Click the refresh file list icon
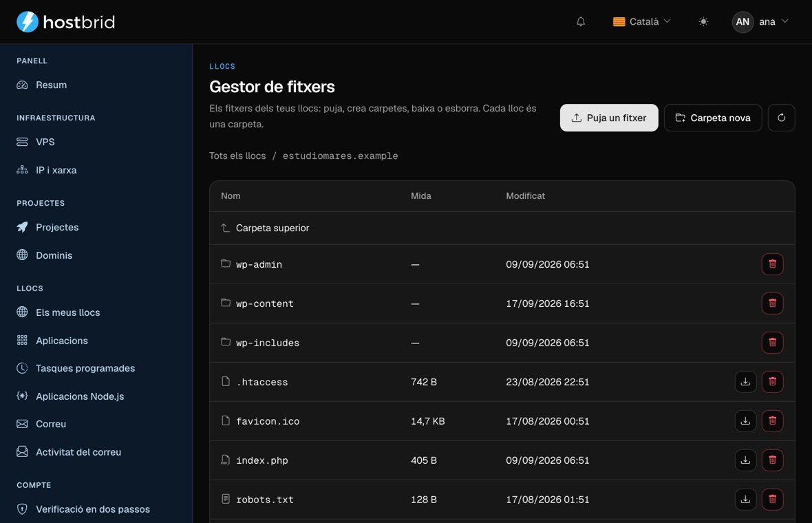This screenshot has height=523, width=812. 781,118
